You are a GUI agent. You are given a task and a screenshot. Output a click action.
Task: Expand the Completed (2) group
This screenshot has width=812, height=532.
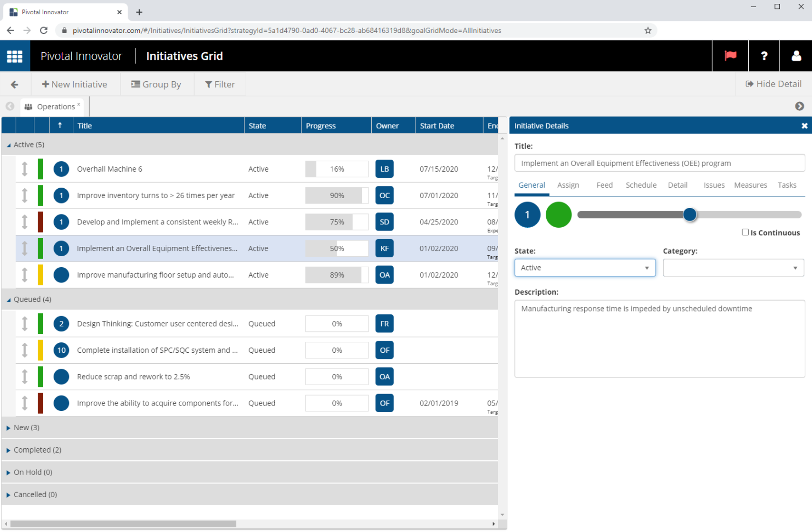(x=9, y=451)
